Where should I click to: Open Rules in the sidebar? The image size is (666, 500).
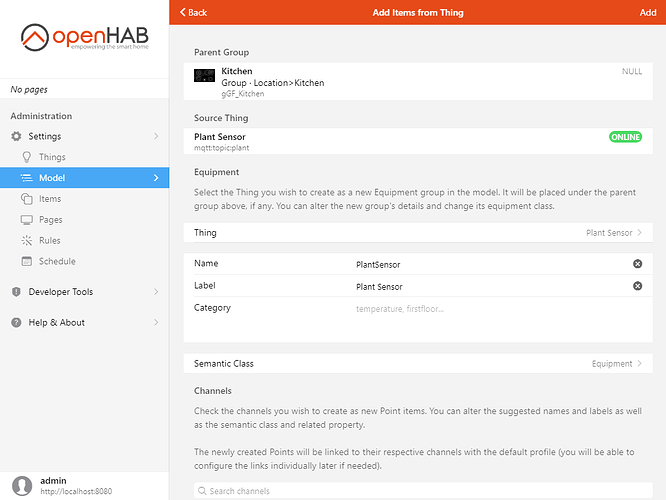click(50, 241)
